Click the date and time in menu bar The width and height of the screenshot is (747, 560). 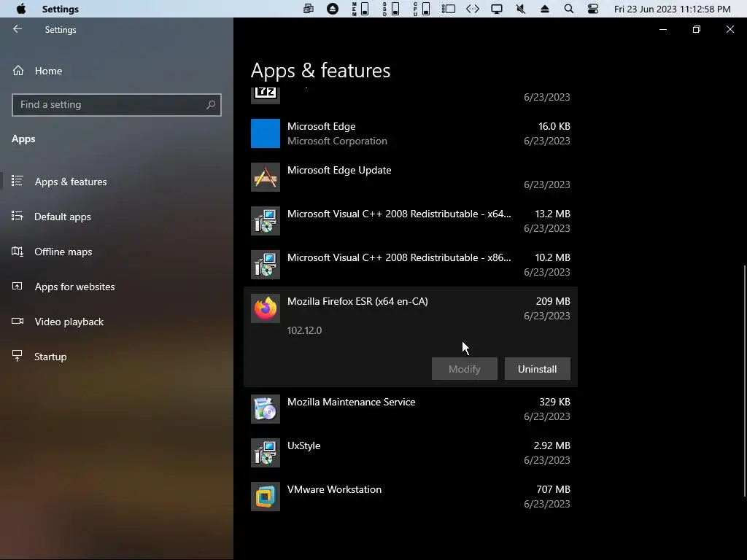[x=672, y=9]
